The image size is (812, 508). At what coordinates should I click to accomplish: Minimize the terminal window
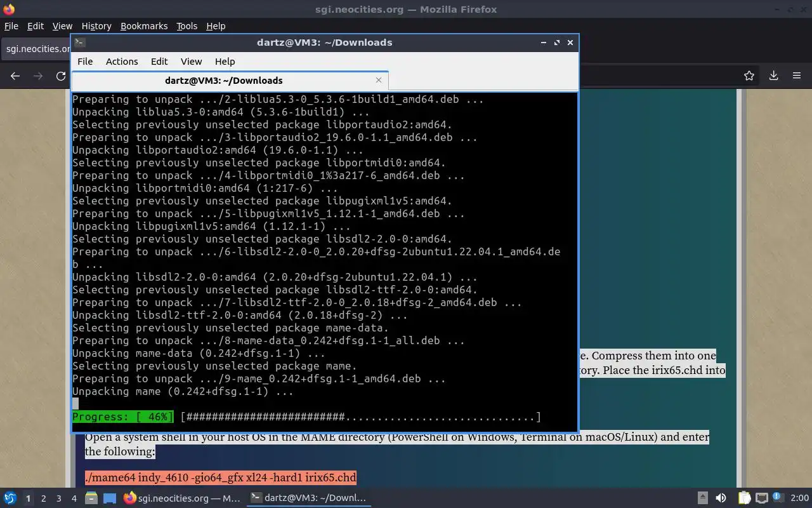click(x=544, y=43)
